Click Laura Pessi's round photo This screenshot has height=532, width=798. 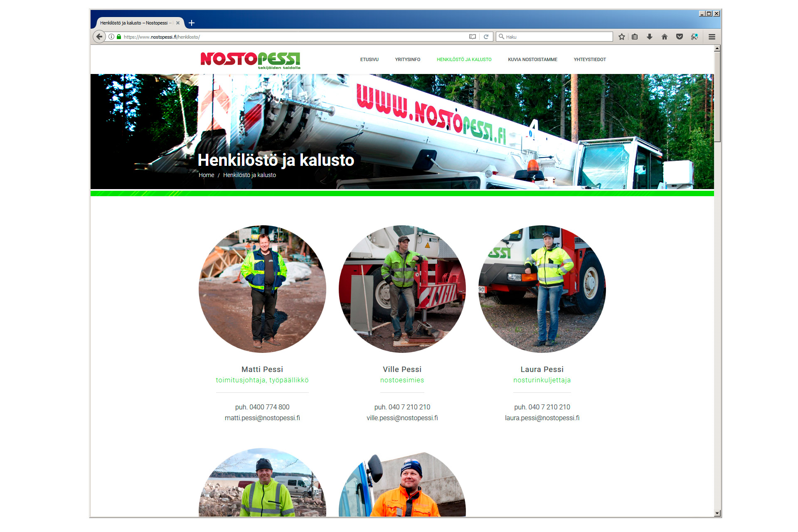coord(542,289)
